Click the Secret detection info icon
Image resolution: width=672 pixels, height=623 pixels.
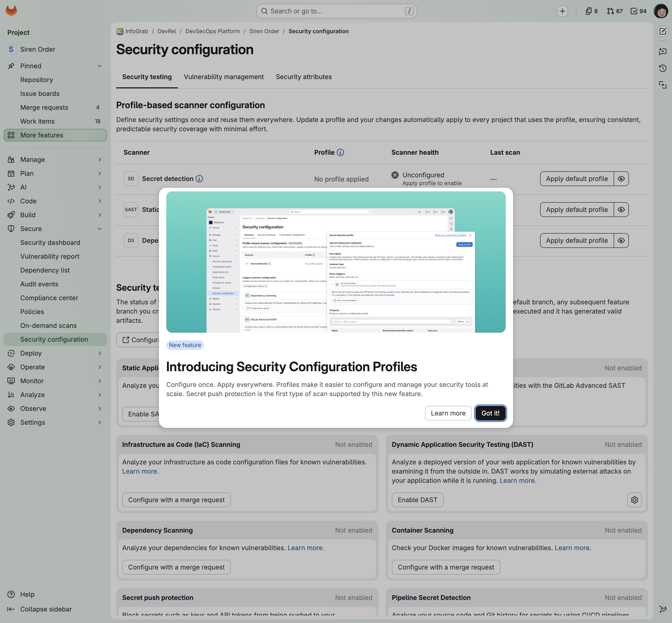[x=199, y=179]
